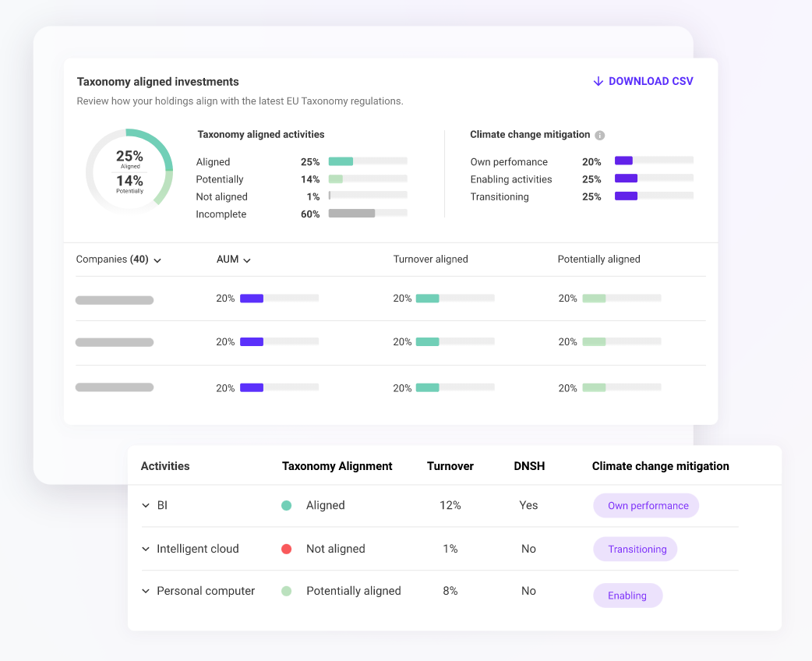The width and height of the screenshot is (812, 661).
Task: Click the Turnover column header
Action: tap(450, 466)
